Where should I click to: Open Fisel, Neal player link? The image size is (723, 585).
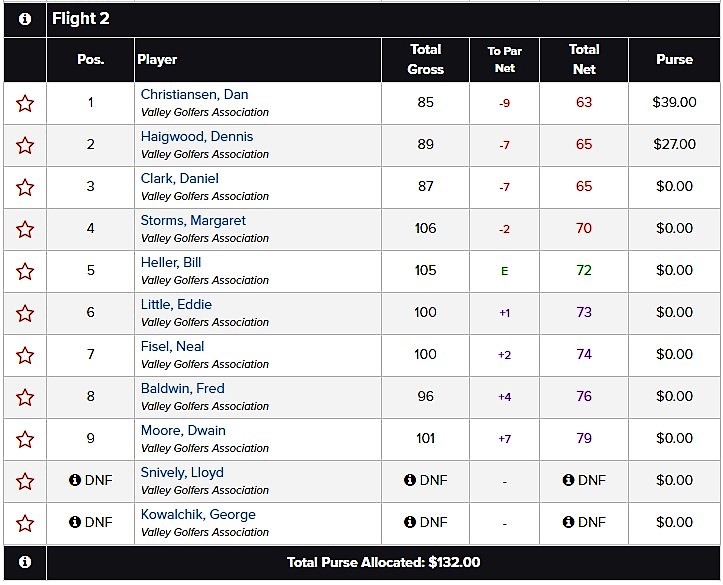point(172,346)
